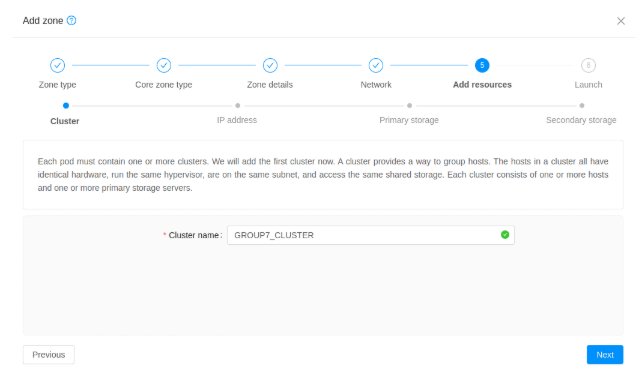Click the IP address sub-step dot
This screenshot has width=640, height=383.
[238, 106]
